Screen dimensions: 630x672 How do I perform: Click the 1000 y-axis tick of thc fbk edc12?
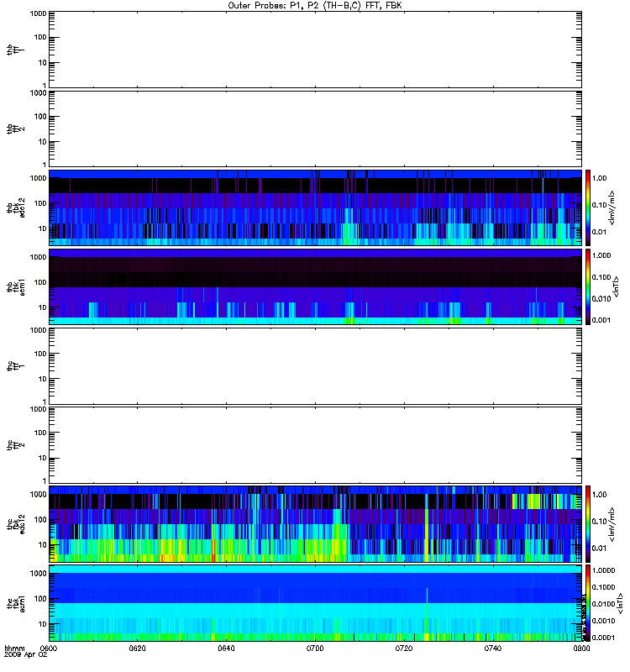38,495
